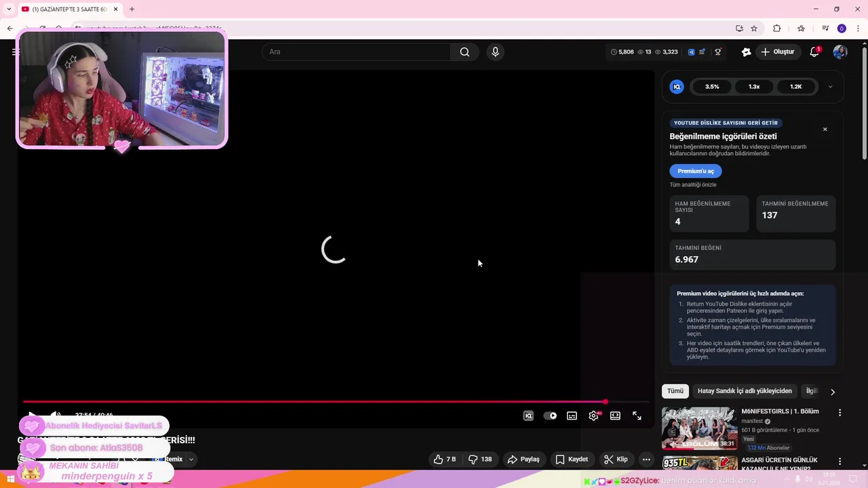This screenshot has height=488, width=868.
Task: Click the TAHMİNİ BEĞENİ 6.967 card
Action: (753, 255)
